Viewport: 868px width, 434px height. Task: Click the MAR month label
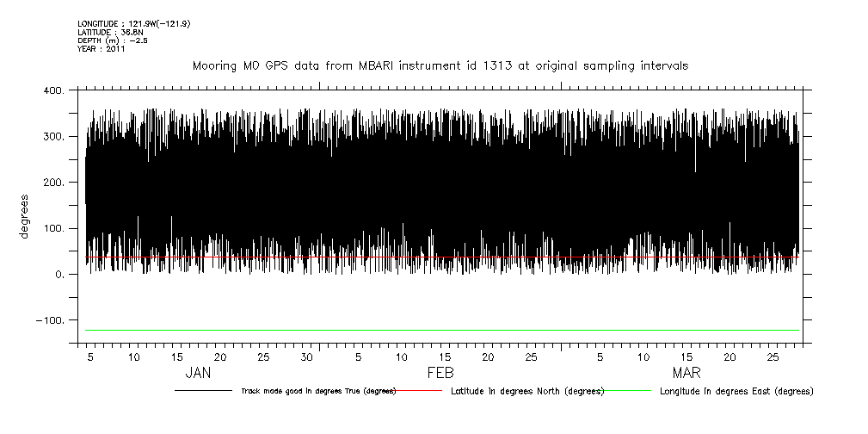pos(686,373)
